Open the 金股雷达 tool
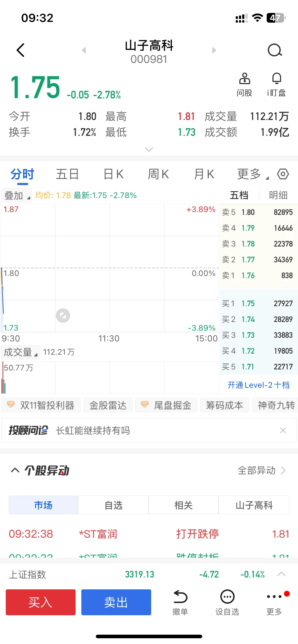This screenshot has height=644, width=298. click(108, 405)
